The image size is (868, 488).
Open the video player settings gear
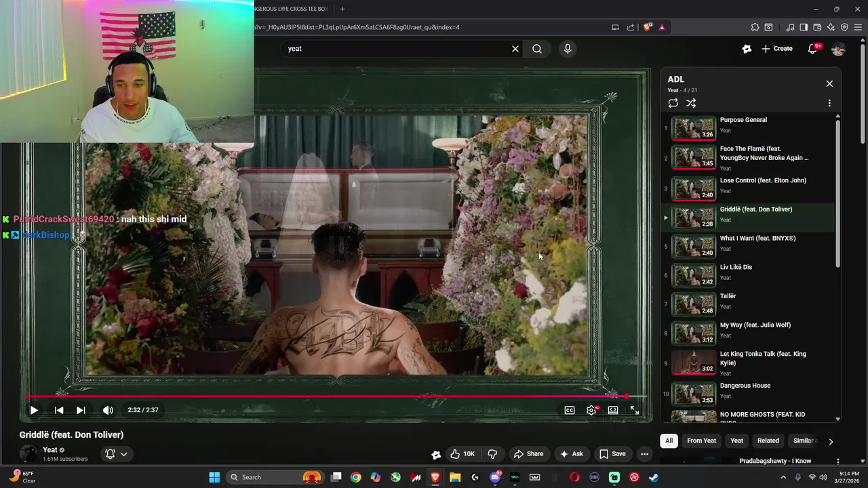[591, 410]
